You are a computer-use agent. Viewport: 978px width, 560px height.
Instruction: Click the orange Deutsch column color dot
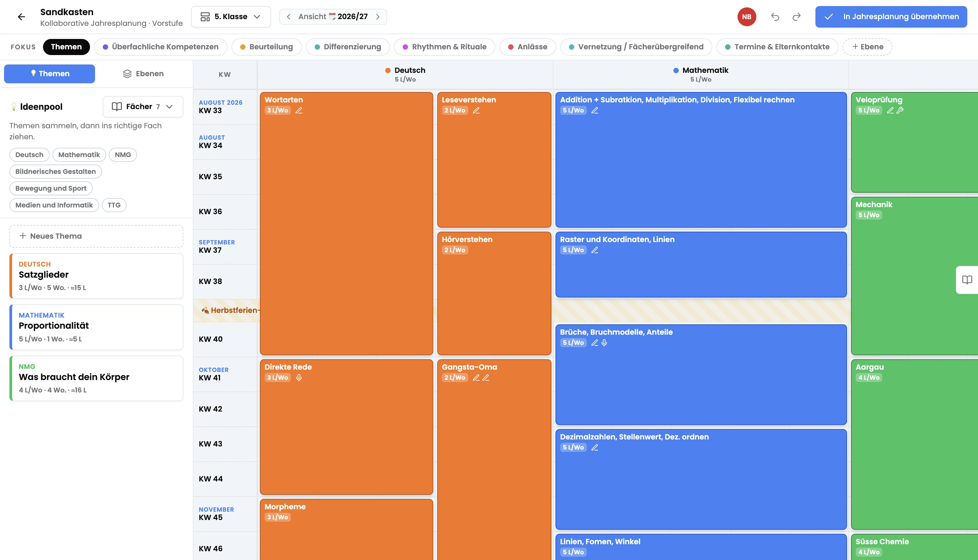pos(388,71)
